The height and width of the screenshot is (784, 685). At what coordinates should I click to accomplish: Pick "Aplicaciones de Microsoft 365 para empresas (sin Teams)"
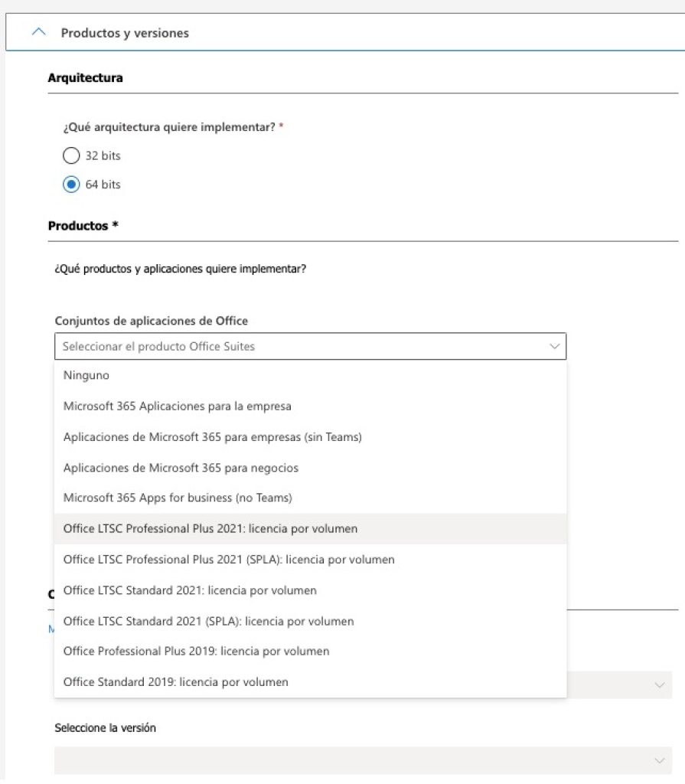tap(211, 436)
